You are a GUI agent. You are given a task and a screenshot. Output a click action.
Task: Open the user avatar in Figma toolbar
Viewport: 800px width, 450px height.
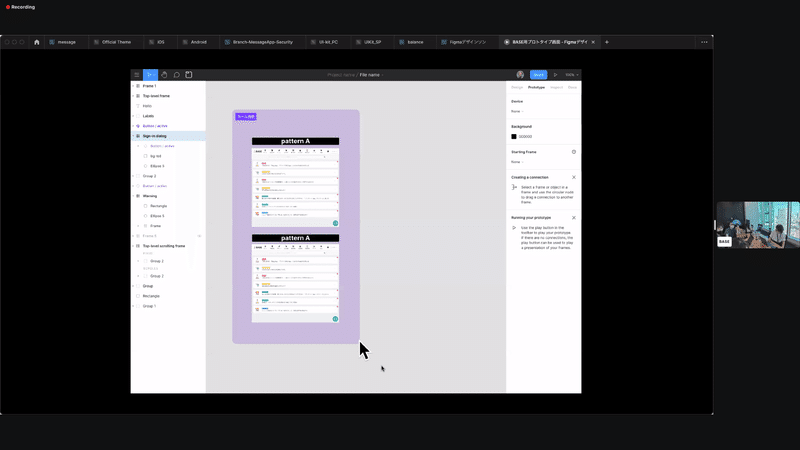[520, 75]
